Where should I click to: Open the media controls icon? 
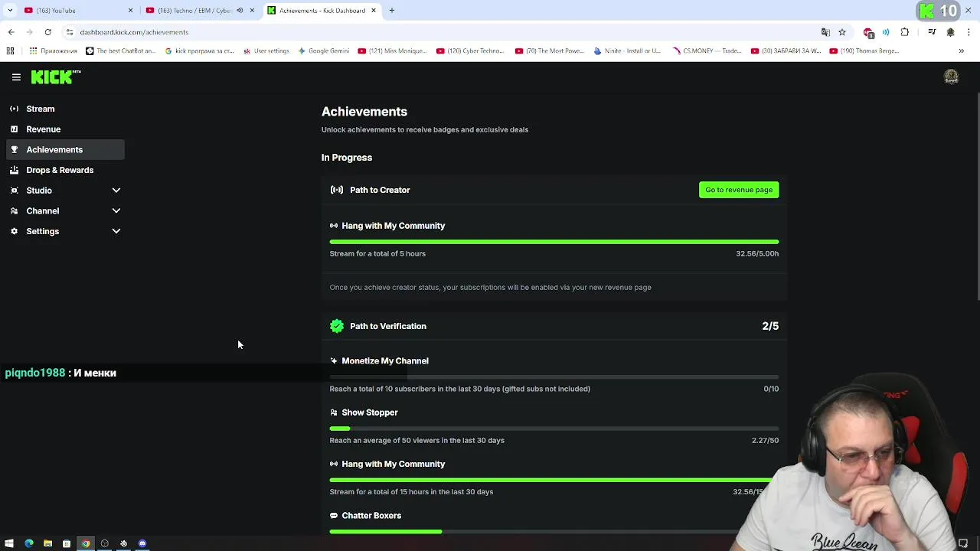pyautogui.click(x=932, y=32)
